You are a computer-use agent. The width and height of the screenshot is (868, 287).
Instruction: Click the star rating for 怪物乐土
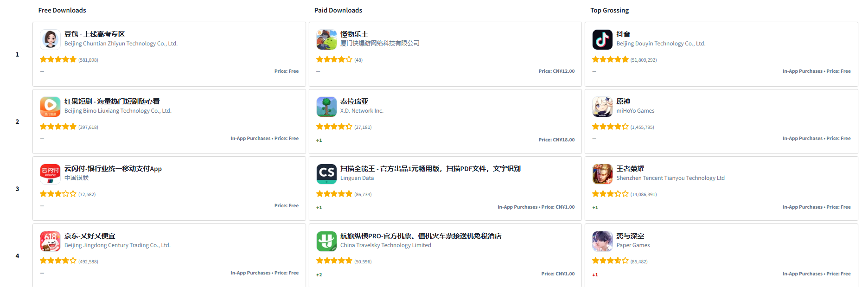[334, 59]
